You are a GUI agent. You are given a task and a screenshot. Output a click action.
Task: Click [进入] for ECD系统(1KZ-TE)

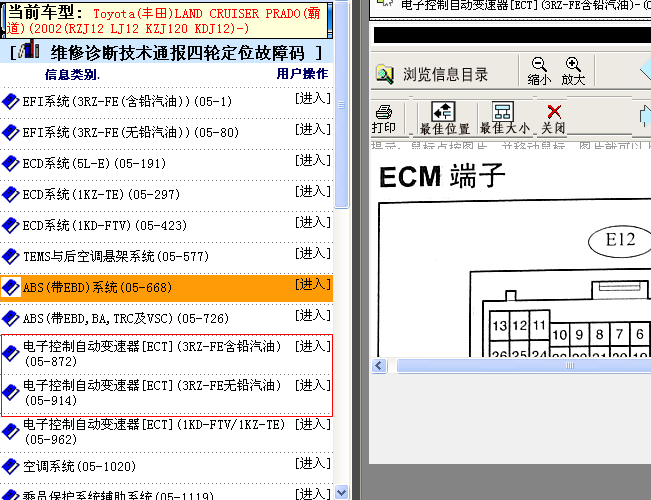313,191
